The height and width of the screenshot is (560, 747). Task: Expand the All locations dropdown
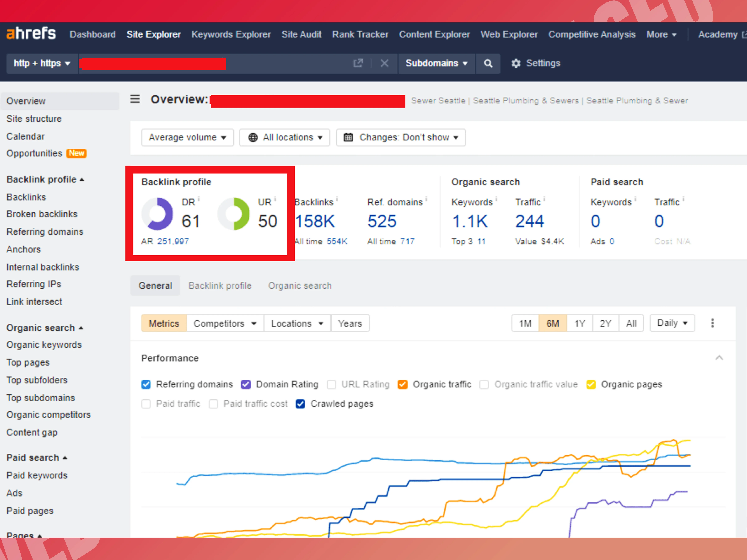tap(285, 137)
